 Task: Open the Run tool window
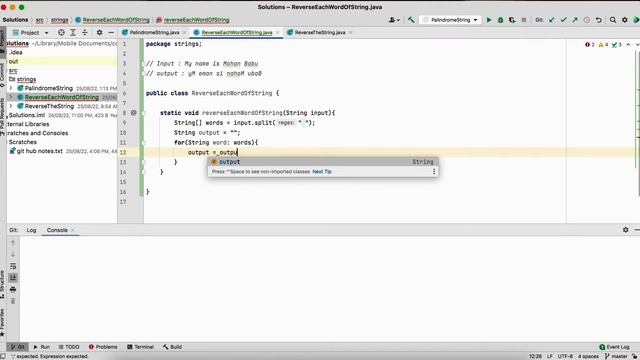41,347
